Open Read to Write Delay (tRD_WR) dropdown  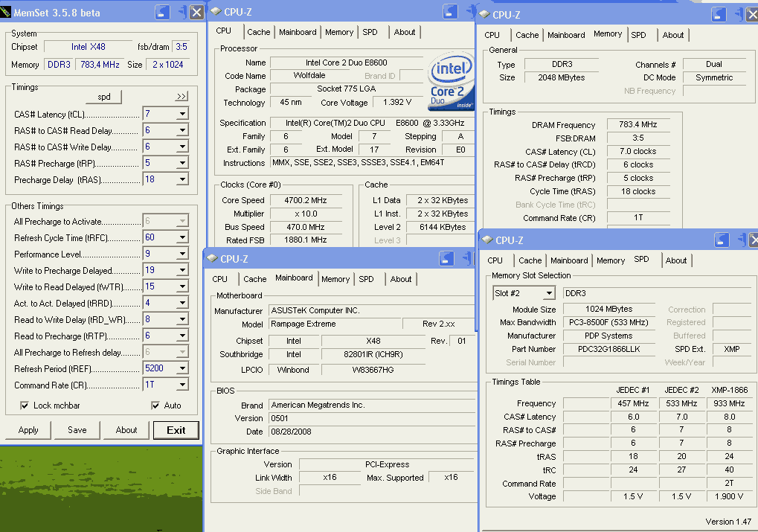coord(182,320)
